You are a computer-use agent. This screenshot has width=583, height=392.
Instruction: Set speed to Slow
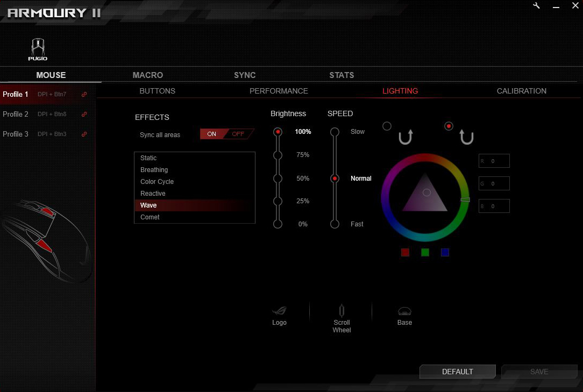tap(335, 132)
